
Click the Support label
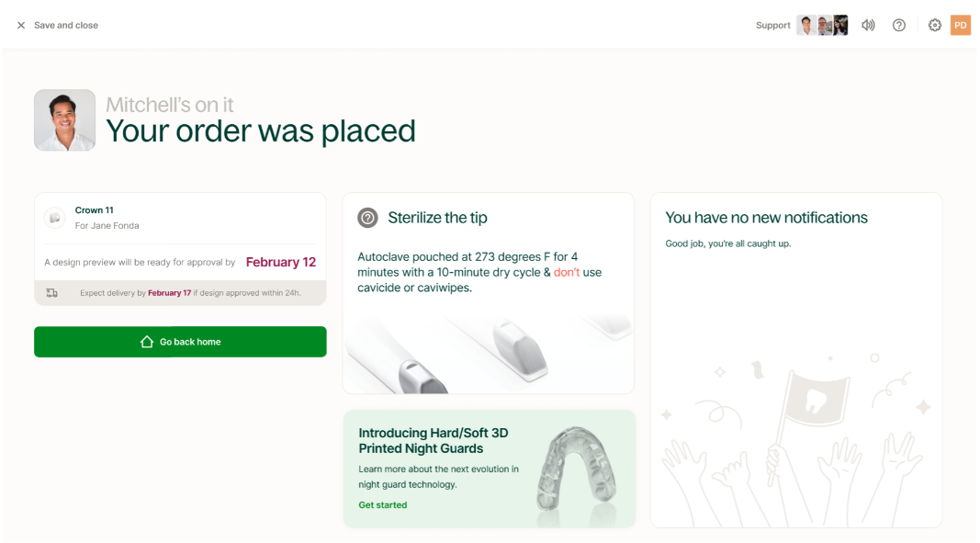pos(772,26)
